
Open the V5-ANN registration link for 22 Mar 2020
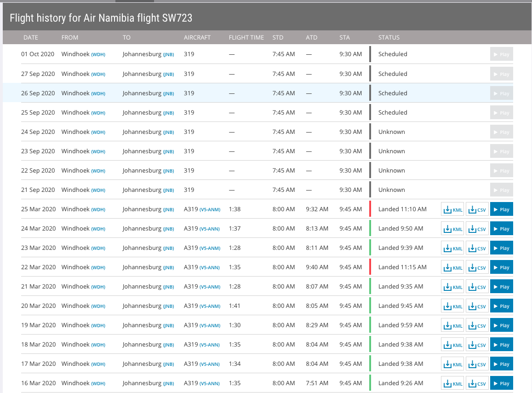tap(210, 268)
